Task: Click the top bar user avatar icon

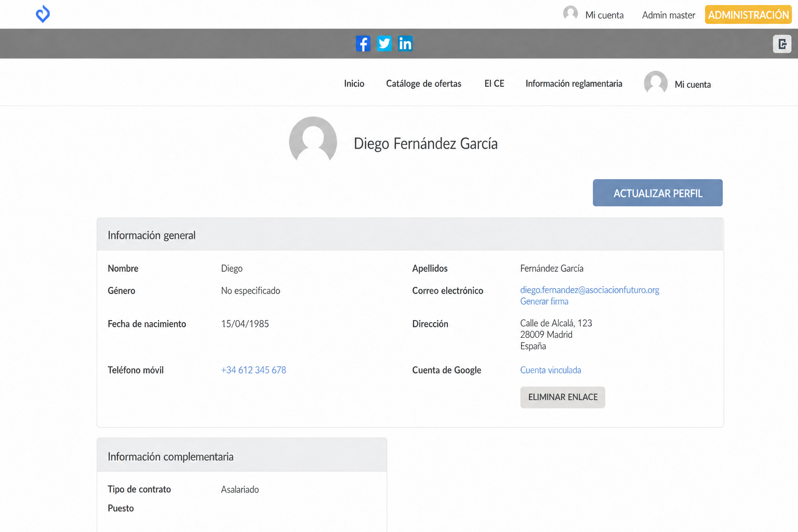Action: [x=570, y=14]
